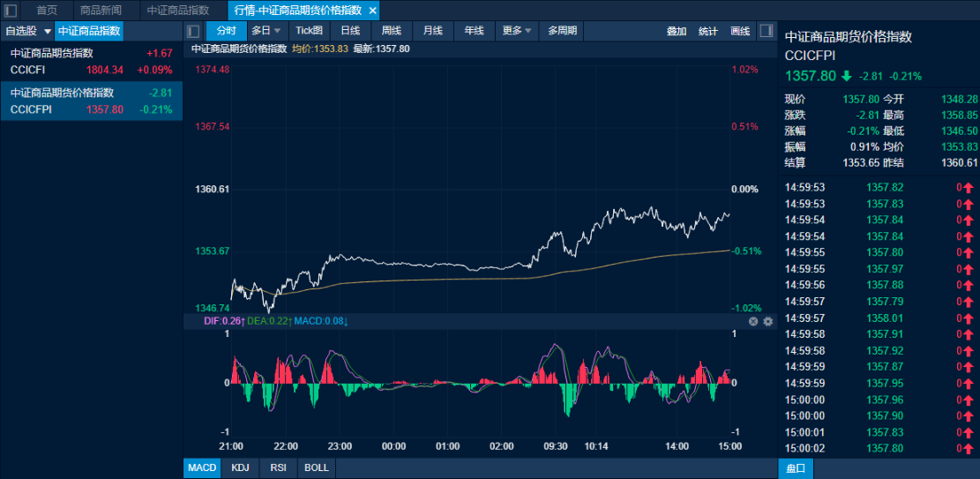This screenshot has height=479, width=980.
Task: Click the right panel toggle icon beside 画线
Action: [766, 31]
